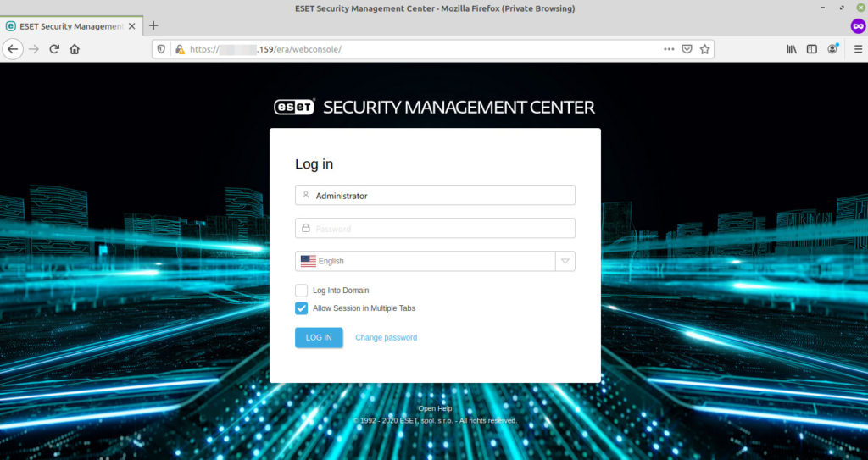Click the private browsing mask icon
This screenshot has height=460, width=868.
point(858,26)
